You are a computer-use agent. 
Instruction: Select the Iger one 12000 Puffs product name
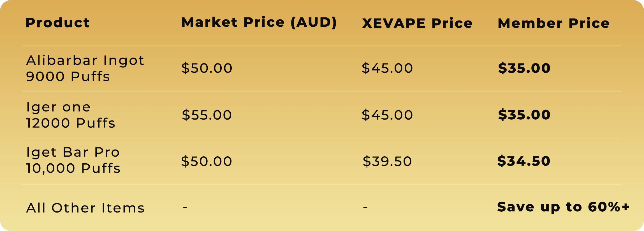(x=71, y=115)
